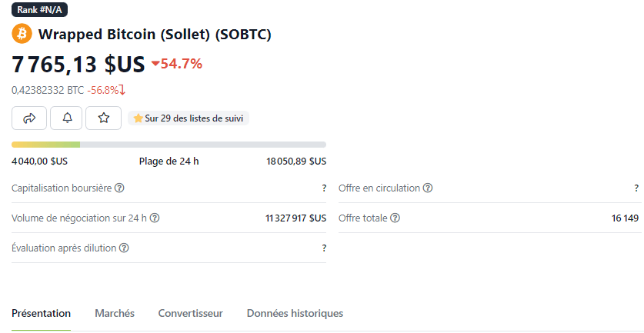
Task: Click info icon next to Offre totale
Action: pos(395,218)
